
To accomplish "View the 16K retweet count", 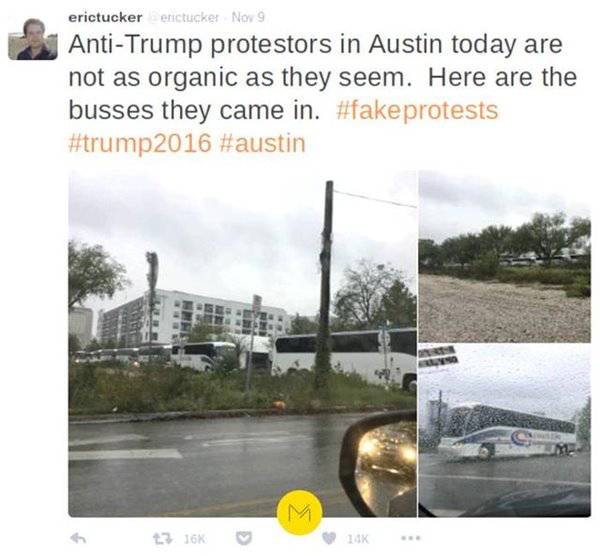I will tap(194, 539).
